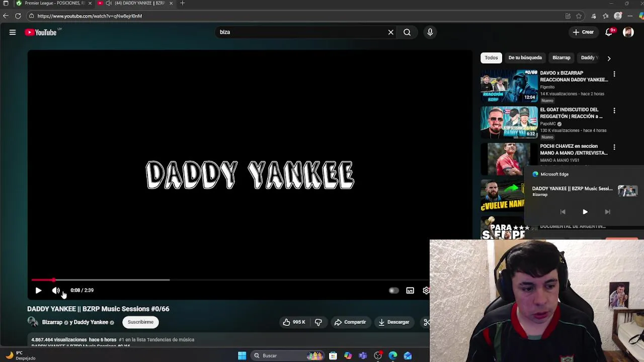Share the video via Compartir
Image resolution: width=644 pixels, height=362 pixels.
pos(350,322)
